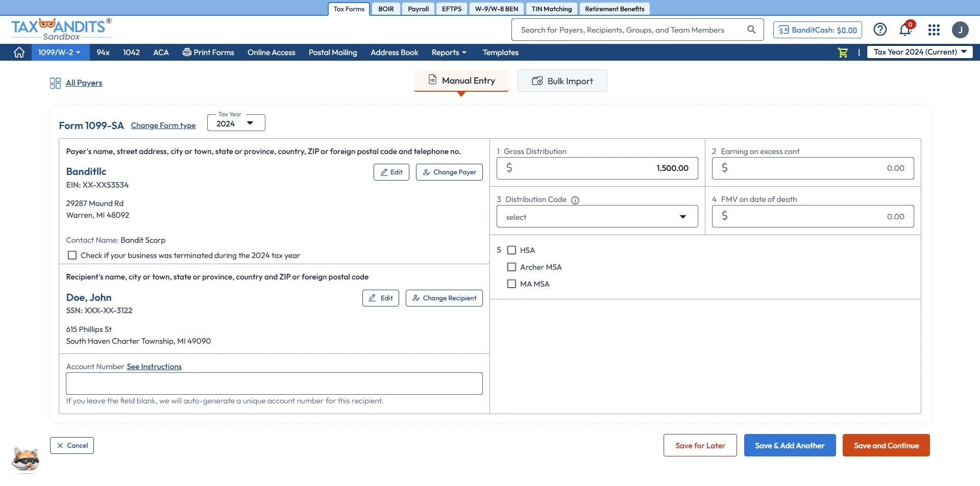Check the HSA checkbox
The height and width of the screenshot is (486, 980).
point(512,250)
